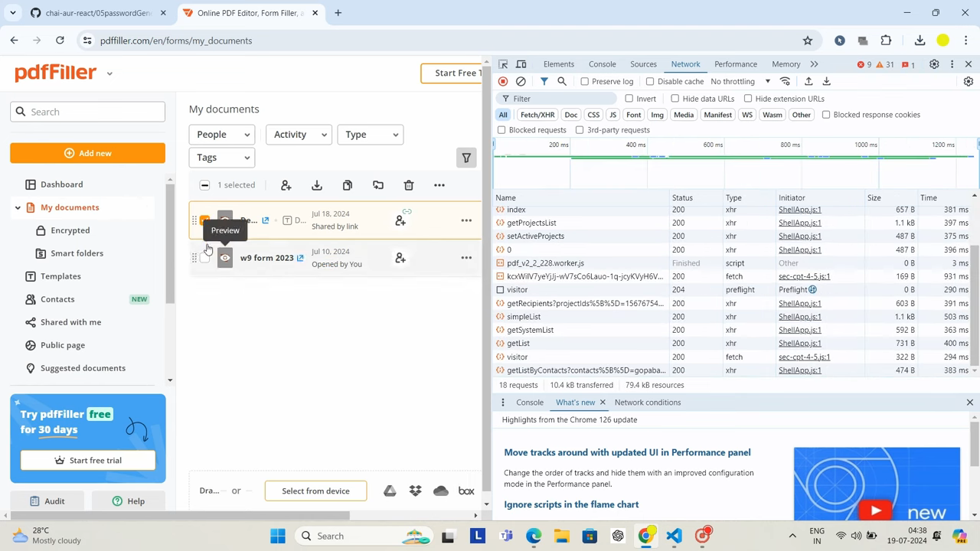Check Hide extension URLs
Screen dimensions: 980x551
click(748, 99)
